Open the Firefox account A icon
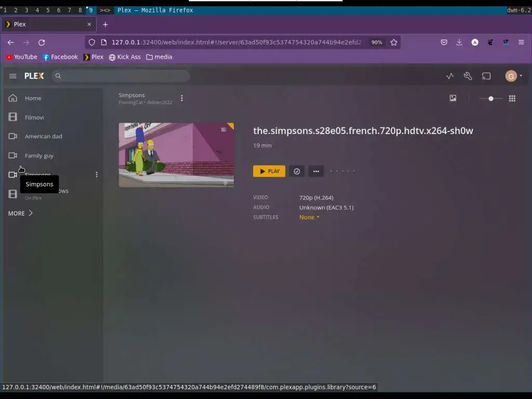Viewport: 532px width, 399px height. pyautogui.click(x=475, y=43)
